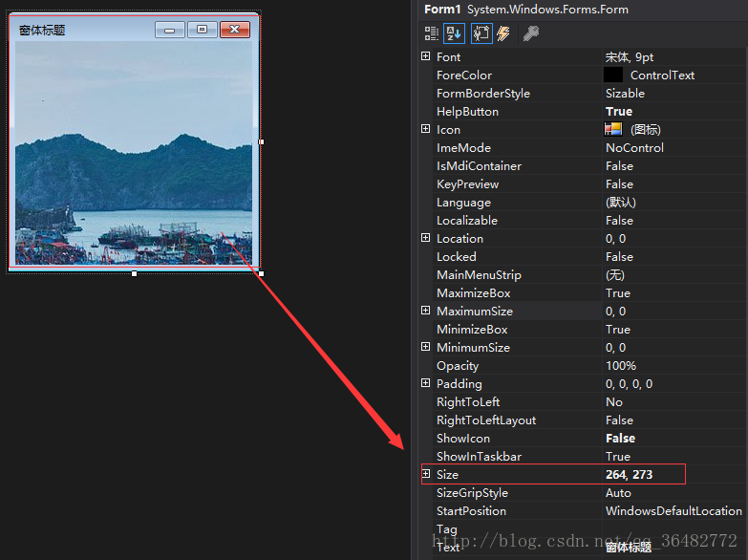Select the KeyPreview property name
The height and width of the screenshot is (560, 748).
point(467,184)
